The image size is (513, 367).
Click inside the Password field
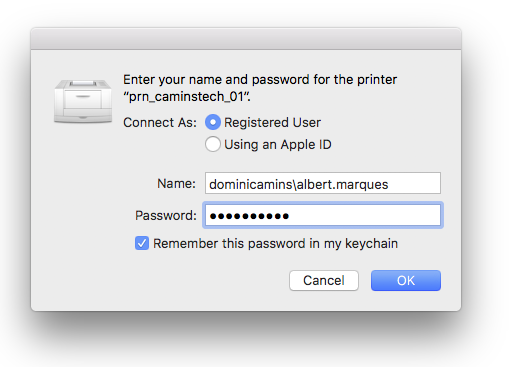point(323,215)
